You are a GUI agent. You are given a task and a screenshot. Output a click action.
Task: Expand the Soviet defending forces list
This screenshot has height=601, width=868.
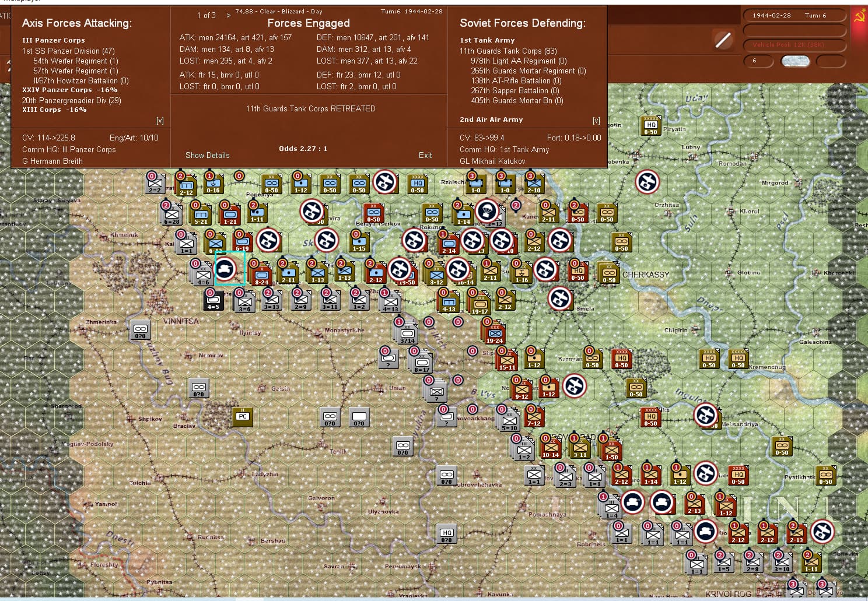click(x=596, y=121)
